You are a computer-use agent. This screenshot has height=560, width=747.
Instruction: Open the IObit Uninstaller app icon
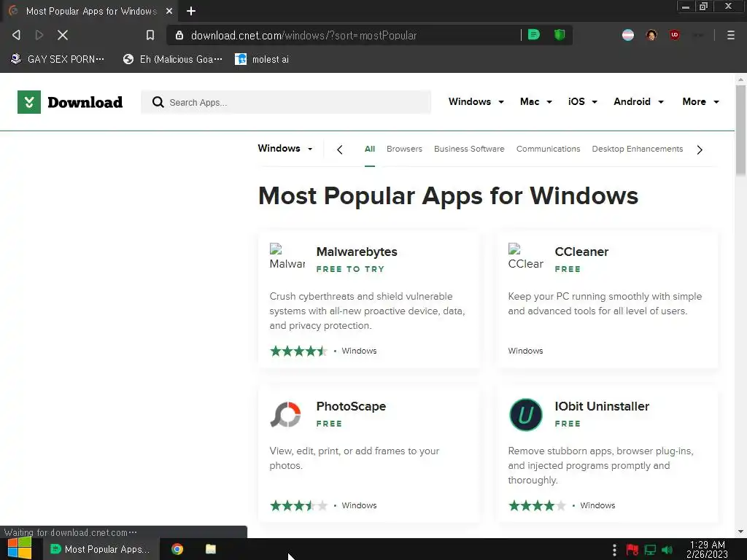click(x=525, y=415)
